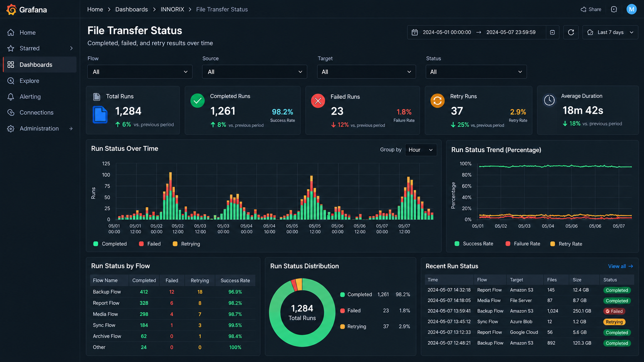Viewport: 644px width, 362px height.
Task: Click red Failed segment of donut chart
Action: point(294,285)
